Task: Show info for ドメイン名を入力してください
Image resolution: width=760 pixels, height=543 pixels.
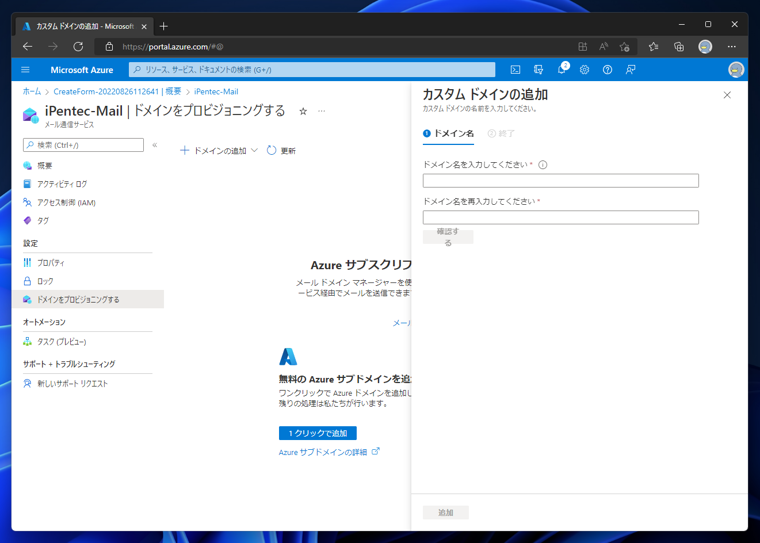Action: pos(543,165)
